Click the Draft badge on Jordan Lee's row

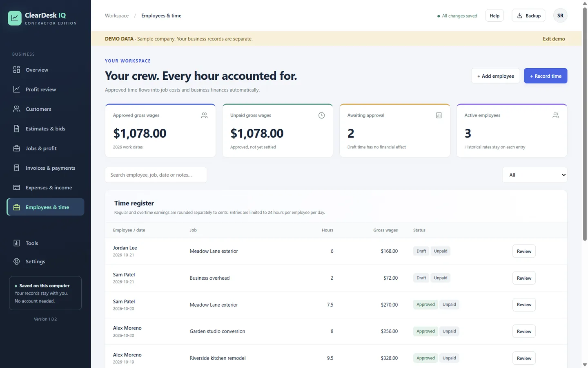pyautogui.click(x=421, y=251)
